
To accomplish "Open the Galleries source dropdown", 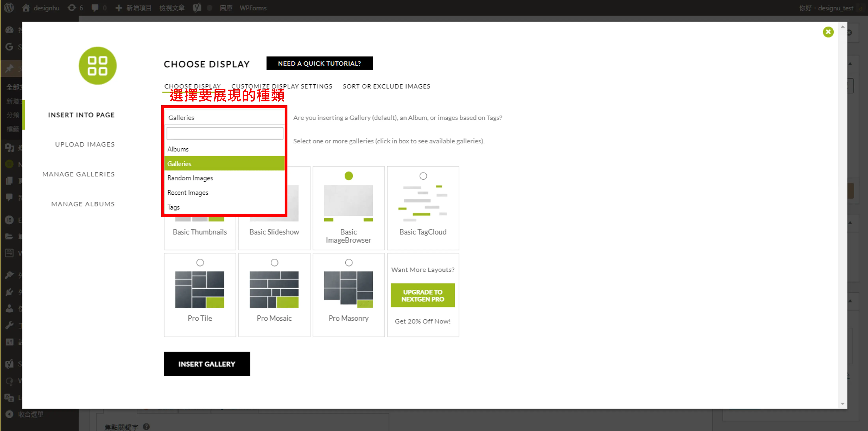I will pyautogui.click(x=225, y=118).
